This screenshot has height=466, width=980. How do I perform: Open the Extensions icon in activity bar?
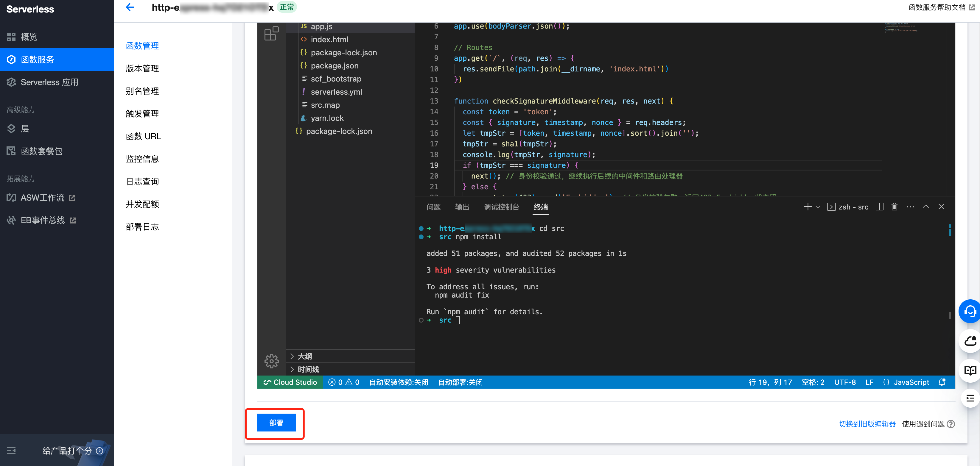[x=271, y=33]
